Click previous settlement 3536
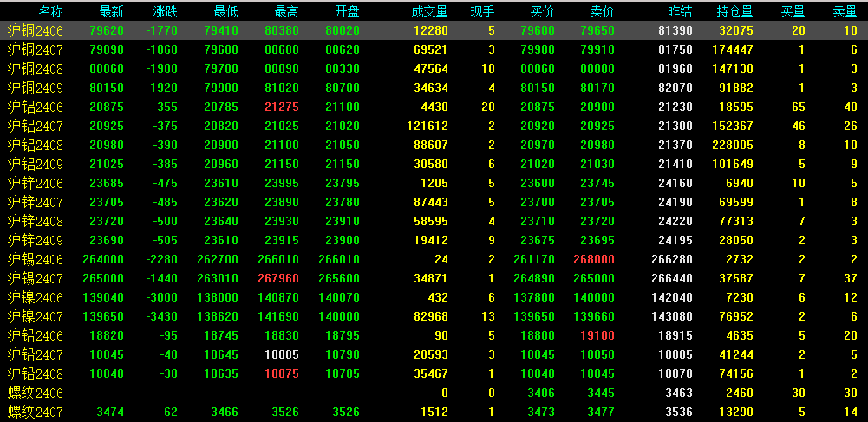The width and height of the screenshot is (868, 422). (679, 412)
